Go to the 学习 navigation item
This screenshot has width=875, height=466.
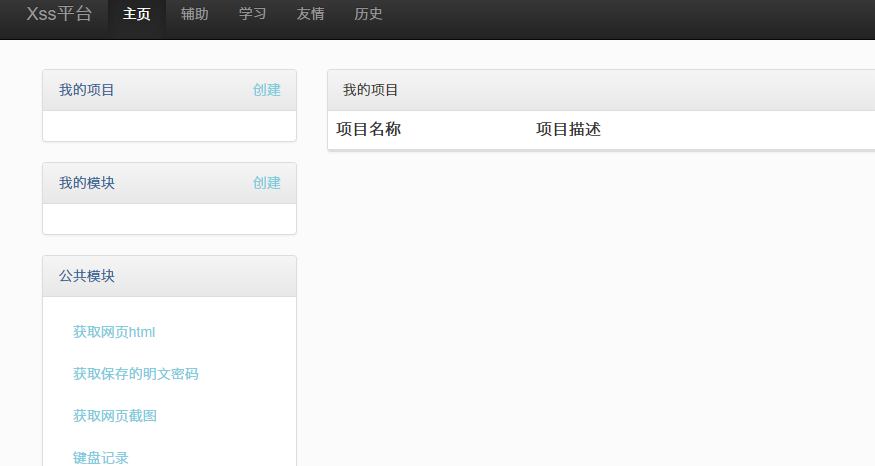coord(253,14)
